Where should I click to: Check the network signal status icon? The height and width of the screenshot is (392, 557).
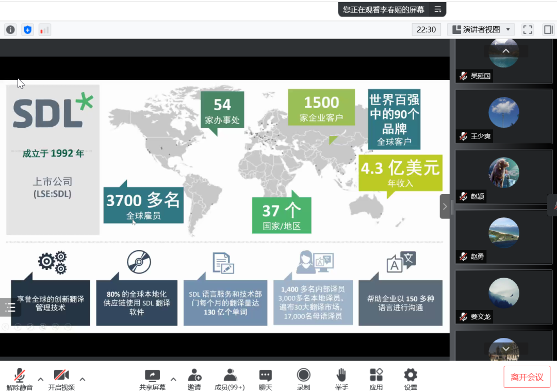click(44, 30)
